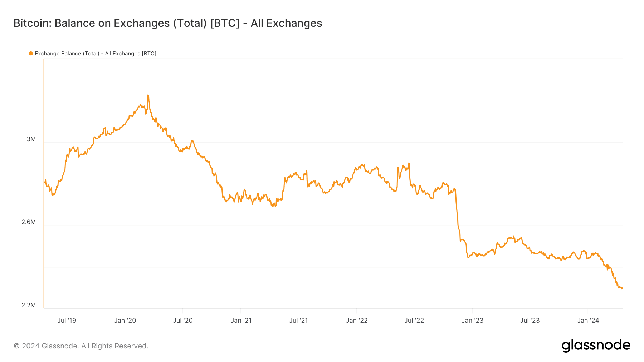Screen dimensions: 644x362
Task: Select the Jul '19 x-axis tick label
Action: pyautogui.click(x=67, y=321)
